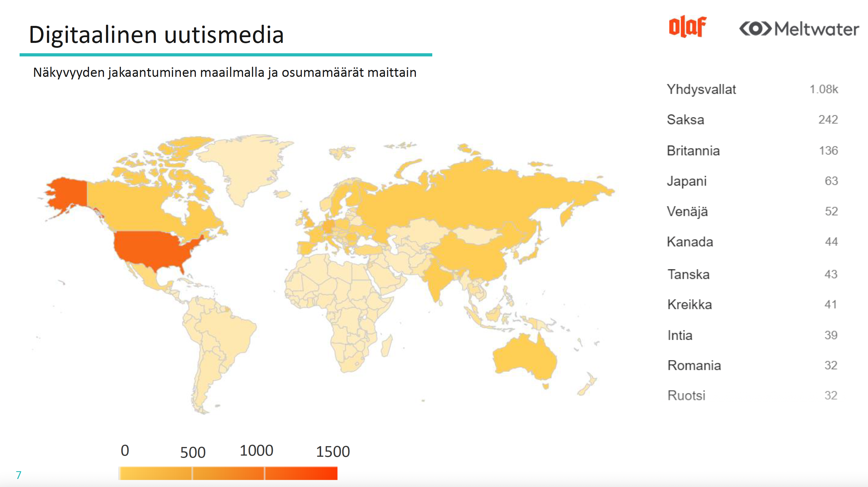Image resolution: width=868 pixels, height=487 pixels.
Task: Click the Saksa entry in the list
Action: click(x=752, y=119)
